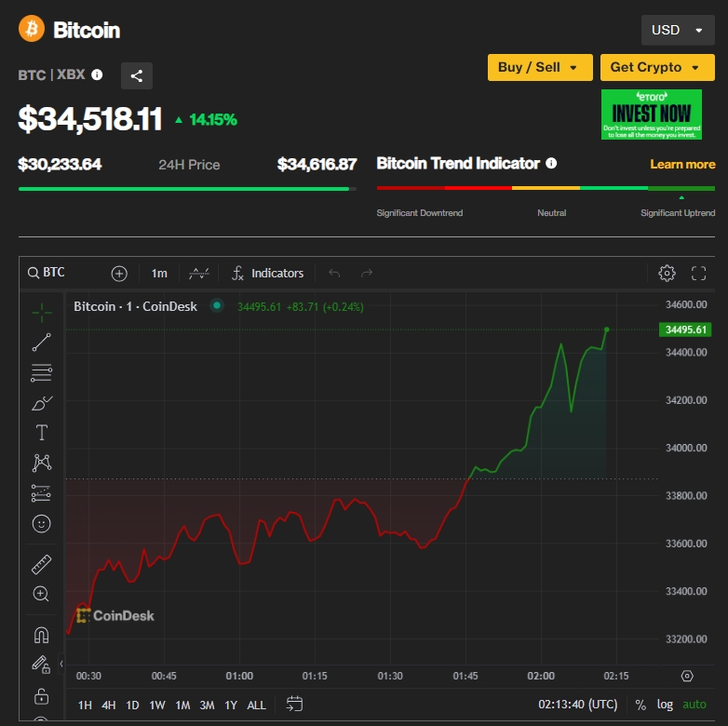
Task: Add a symbol to compare with the plus icon
Action: tap(119, 274)
